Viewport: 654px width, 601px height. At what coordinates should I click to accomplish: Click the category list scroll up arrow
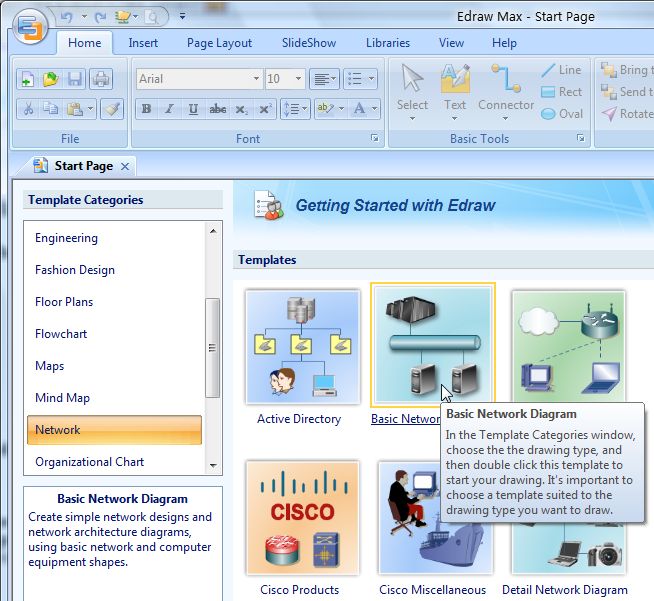point(213,231)
